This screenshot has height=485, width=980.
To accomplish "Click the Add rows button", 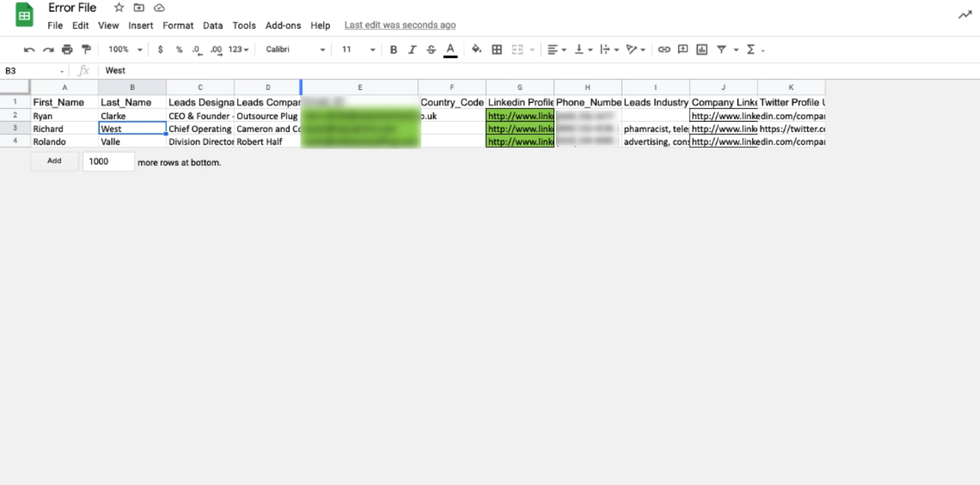I will [54, 161].
